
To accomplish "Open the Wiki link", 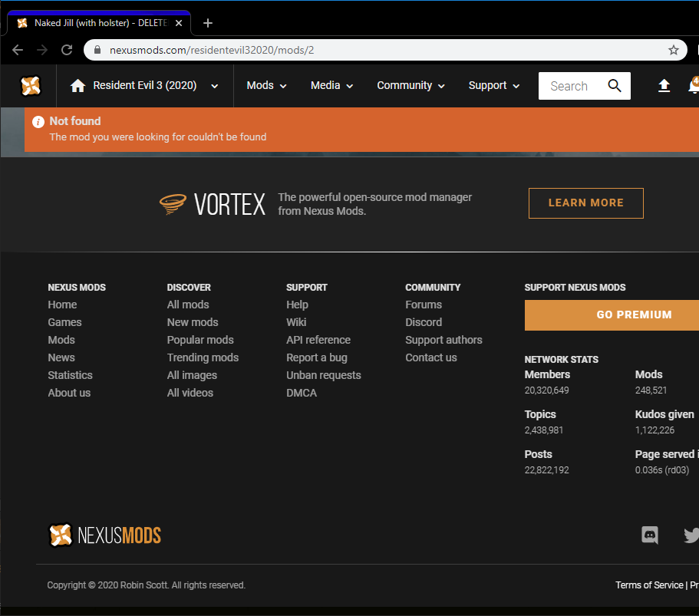I will click(x=296, y=322).
